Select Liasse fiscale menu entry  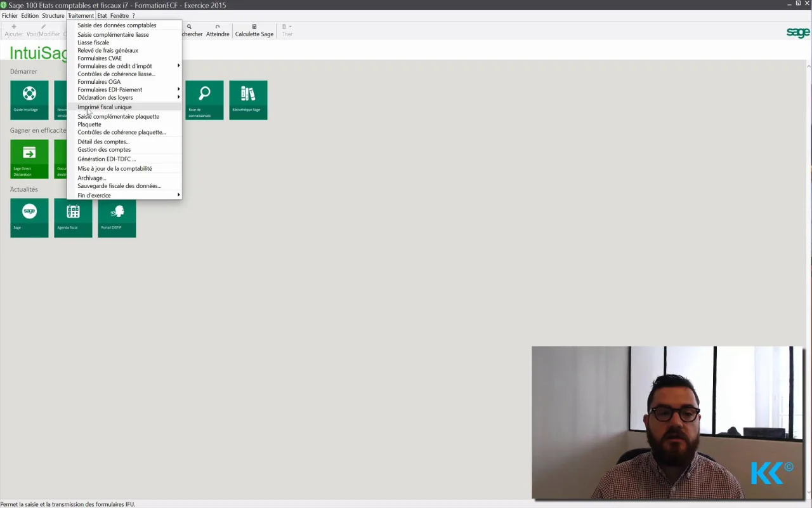coord(124,43)
